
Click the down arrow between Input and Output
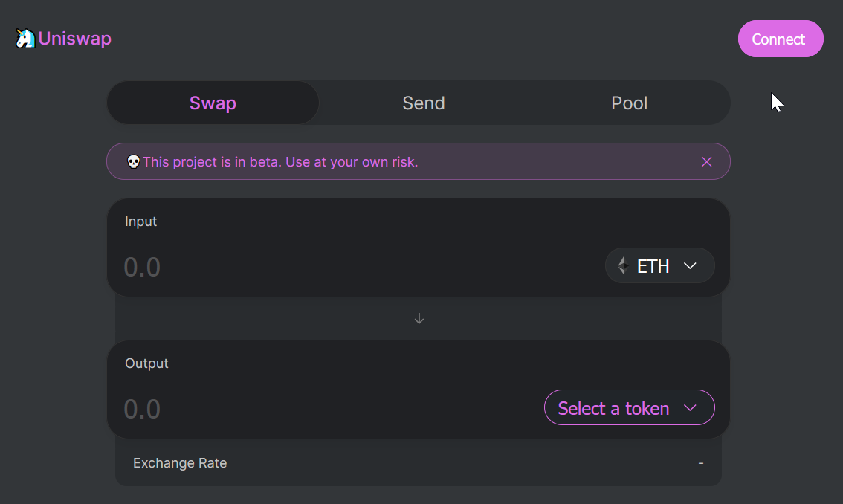click(x=419, y=319)
